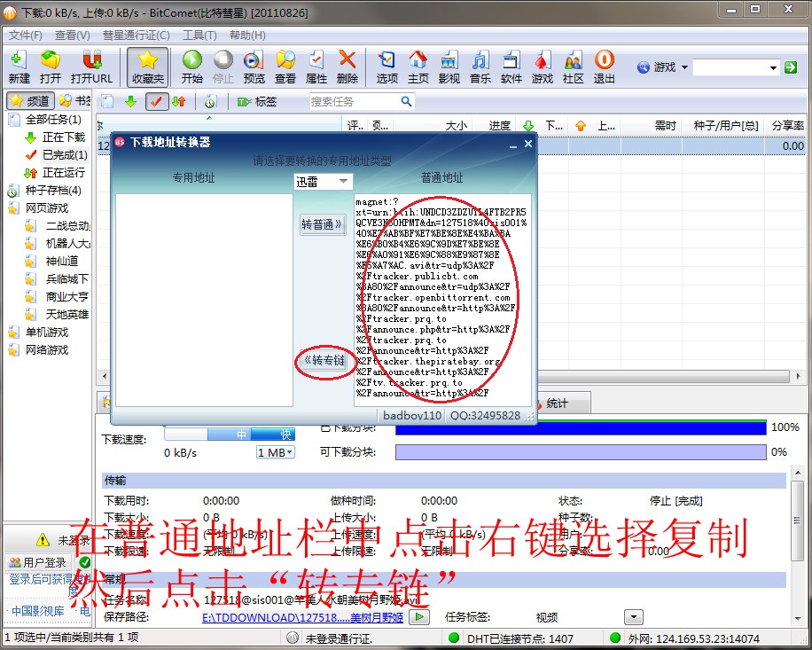Image resolution: width=812 pixels, height=650 pixels.
Task: Open the 任务标签 视频 dropdown button
Action: [x=634, y=617]
